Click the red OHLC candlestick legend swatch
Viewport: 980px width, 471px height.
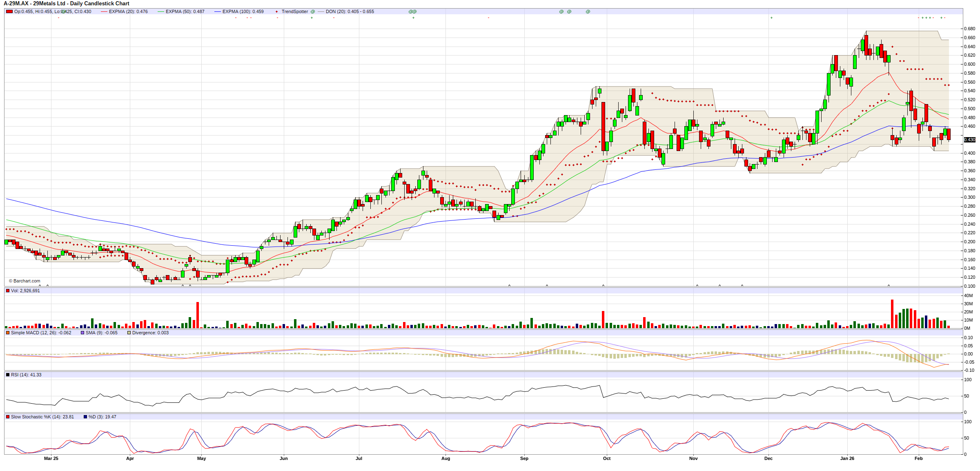[9, 11]
